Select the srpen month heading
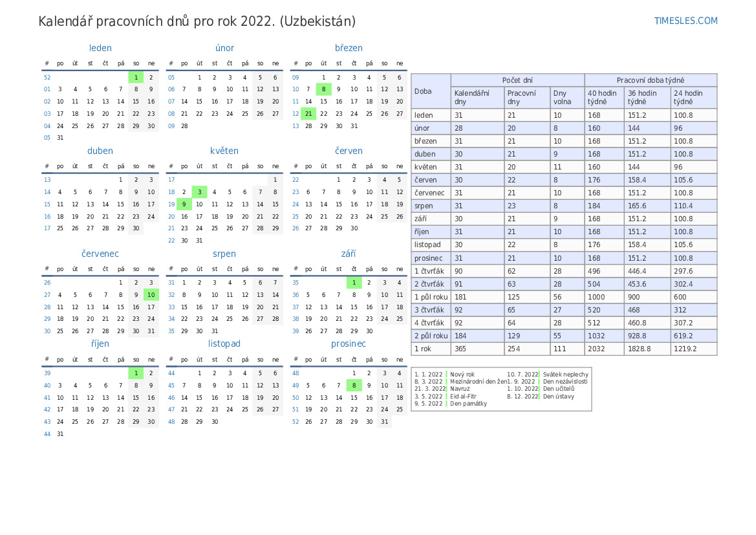The width and height of the screenshot is (756, 535). point(224,254)
